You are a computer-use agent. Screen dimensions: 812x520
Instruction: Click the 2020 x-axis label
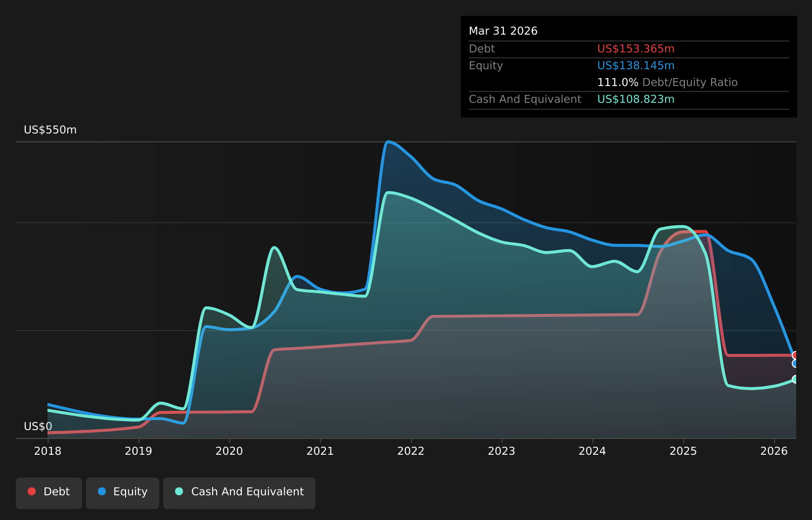coord(229,451)
